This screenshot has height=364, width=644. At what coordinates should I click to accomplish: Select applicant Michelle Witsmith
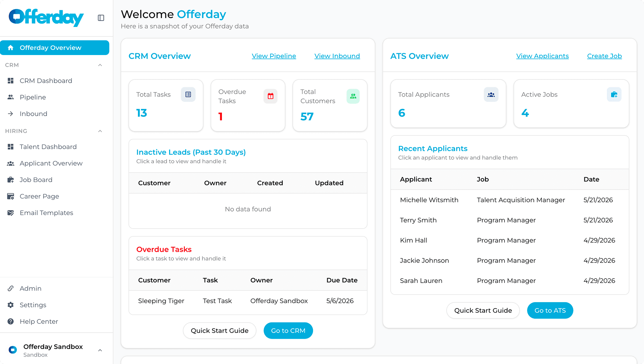(429, 200)
